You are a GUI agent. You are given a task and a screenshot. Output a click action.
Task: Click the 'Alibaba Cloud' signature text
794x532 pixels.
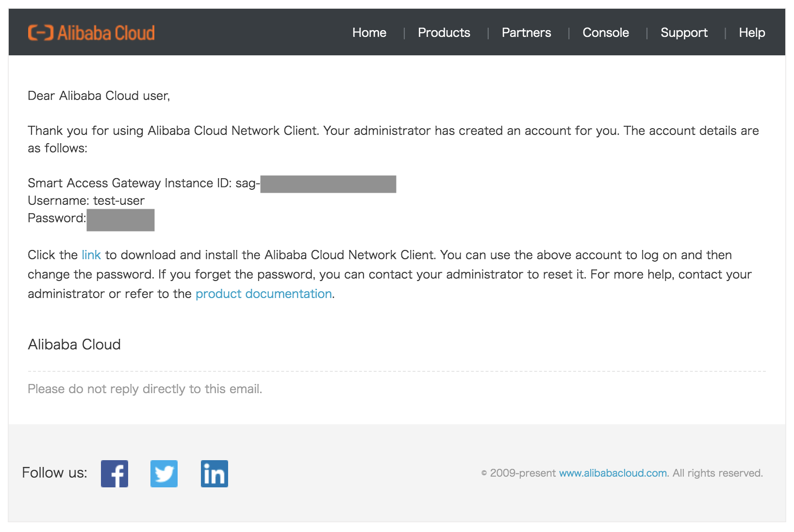74,344
